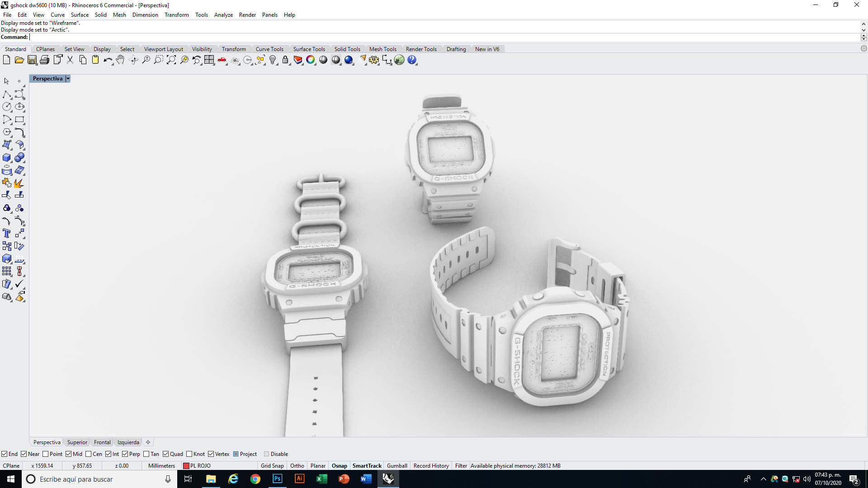This screenshot has width=868, height=488.
Task: Print with the printer icon
Action: (x=44, y=60)
